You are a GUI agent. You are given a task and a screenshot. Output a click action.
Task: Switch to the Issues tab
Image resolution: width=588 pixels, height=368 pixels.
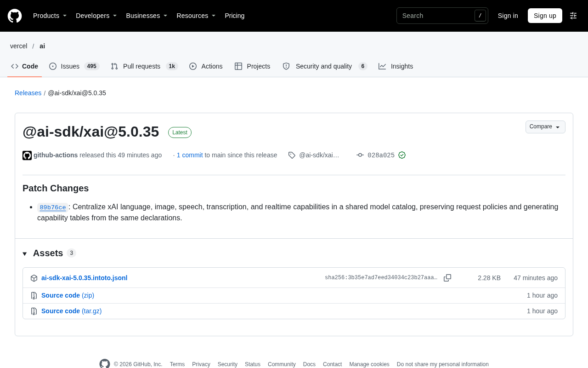click(x=74, y=66)
